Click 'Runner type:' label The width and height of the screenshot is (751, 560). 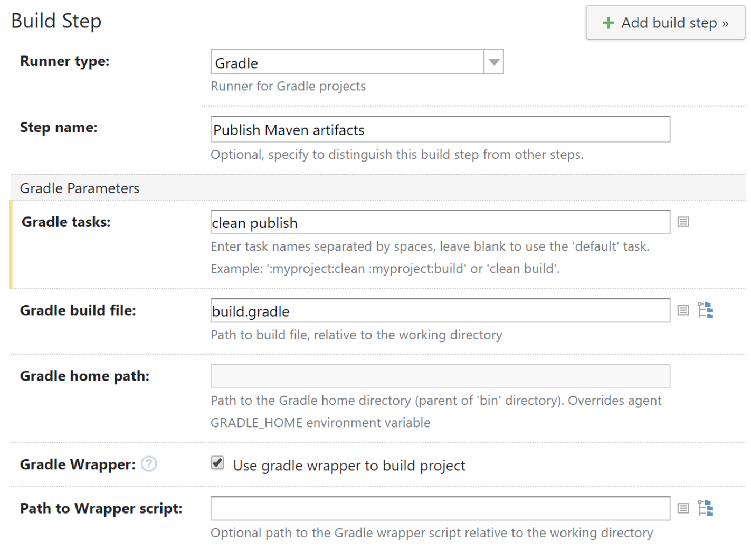pos(65,61)
